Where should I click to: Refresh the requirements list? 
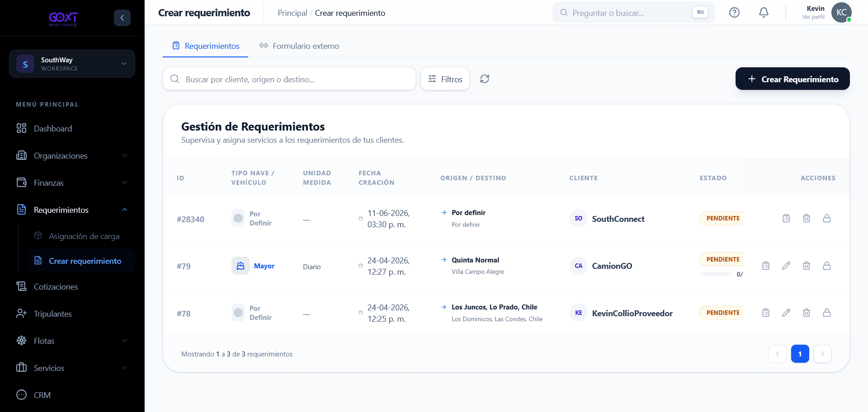click(485, 79)
